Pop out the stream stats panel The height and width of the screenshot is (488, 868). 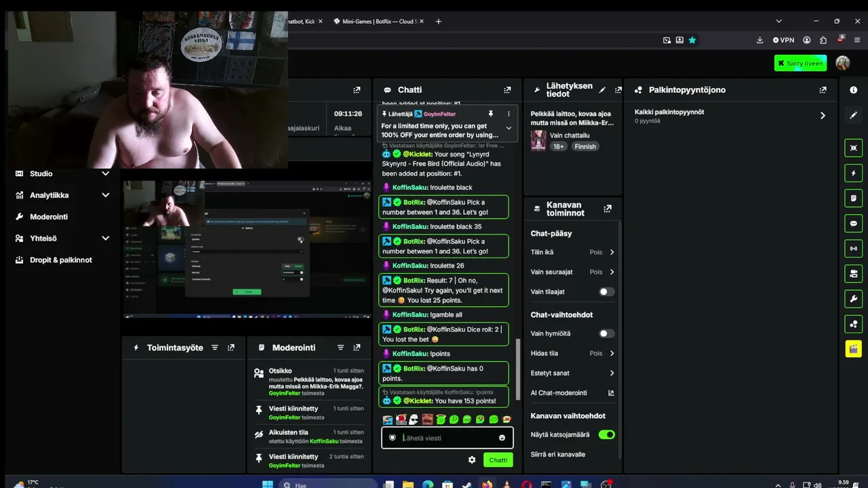pyautogui.click(x=357, y=89)
